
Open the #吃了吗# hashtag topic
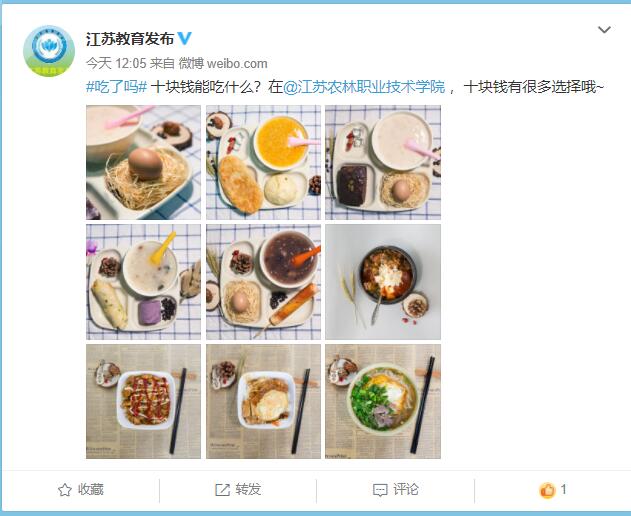[116, 87]
